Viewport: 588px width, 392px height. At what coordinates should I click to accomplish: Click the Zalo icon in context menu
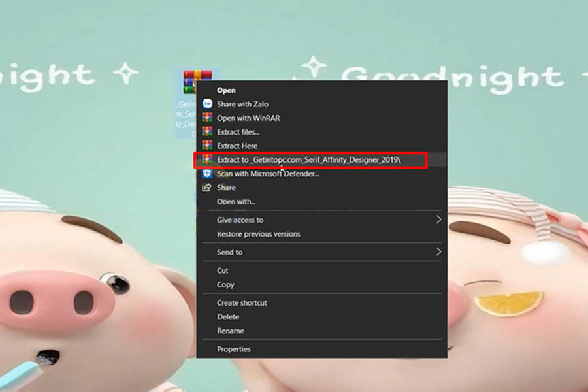point(207,104)
